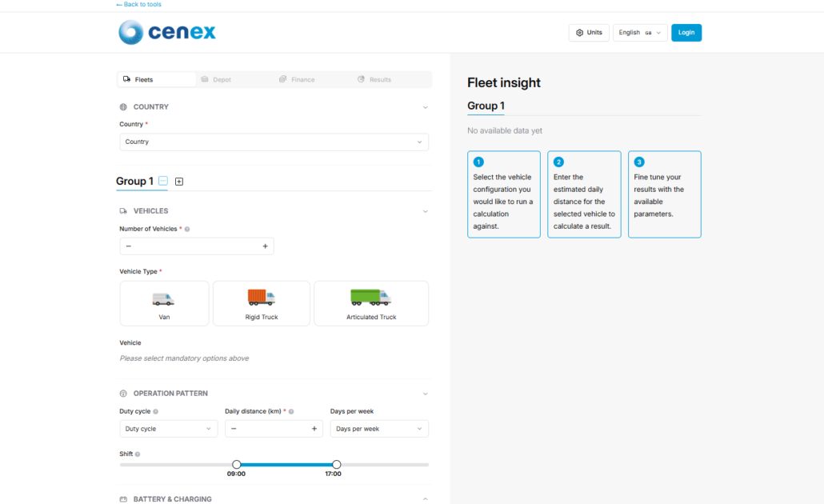Click Duty cycle info icon
Screen dimensions: 824x504
click(155, 411)
